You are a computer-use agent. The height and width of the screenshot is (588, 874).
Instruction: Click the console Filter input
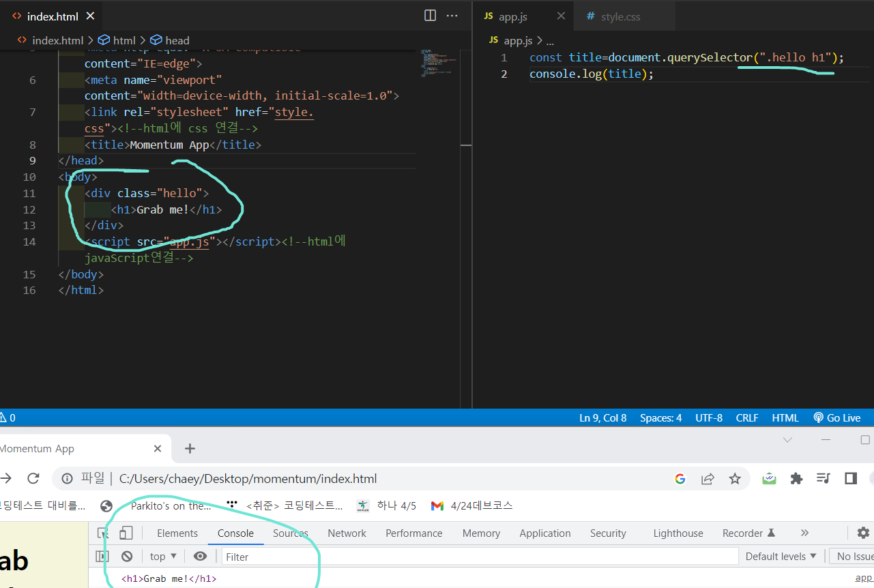(x=480, y=557)
